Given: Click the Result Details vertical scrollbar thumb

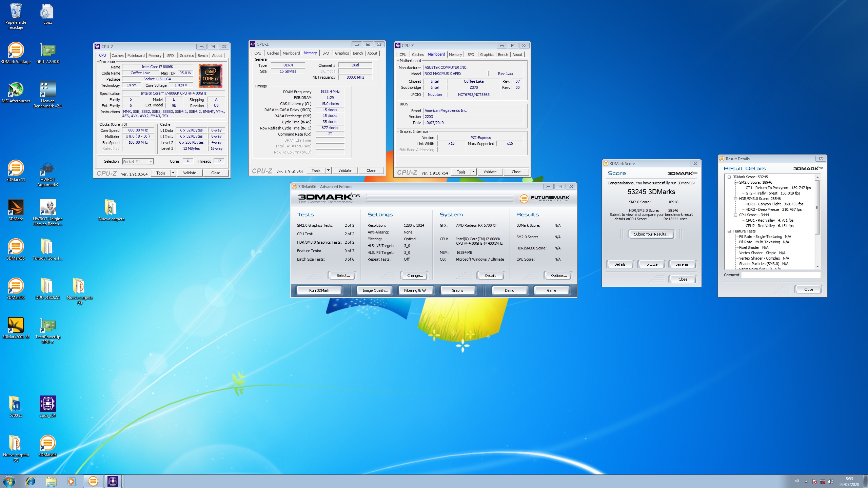Looking at the screenshot, I should pyautogui.click(x=817, y=207).
